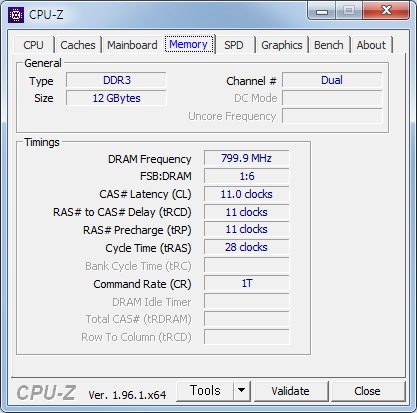Click the Channel # label
The height and width of the screenshot is (413, 417).
pyautogui.click(x=251, y=81)
